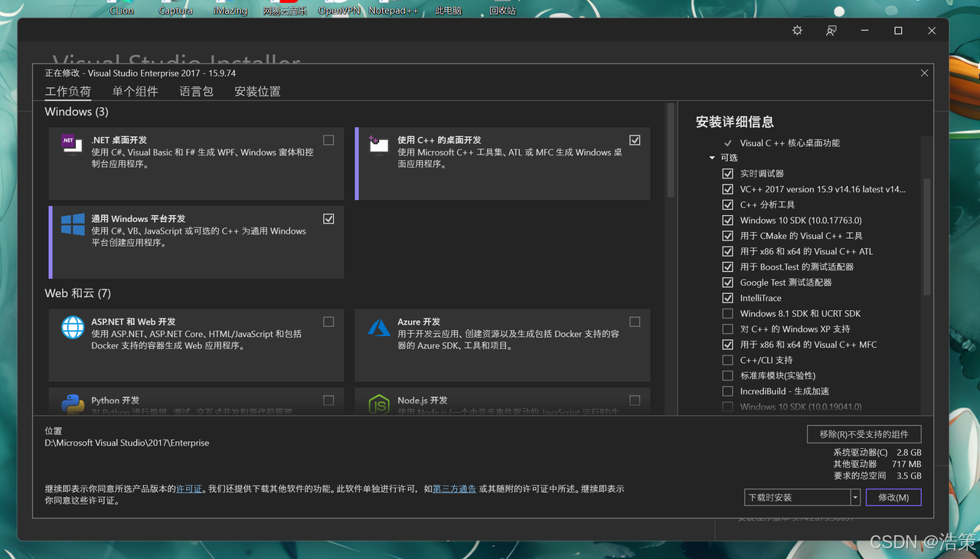Click 移除(R)不受支持的组件 button

[x=864, y=434]
